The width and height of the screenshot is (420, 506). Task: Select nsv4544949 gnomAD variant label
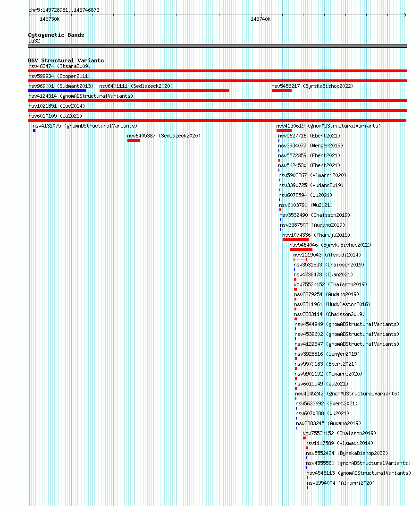[x=347, y=324]
